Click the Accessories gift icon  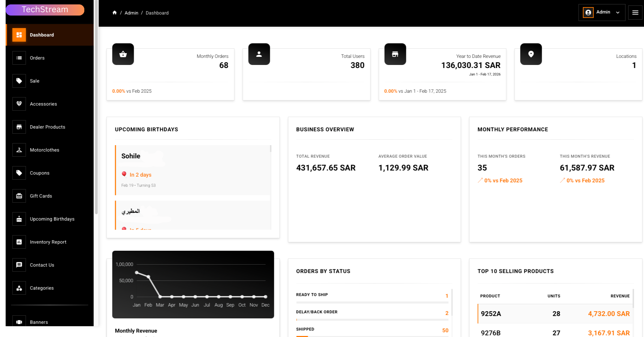(19, 104)
